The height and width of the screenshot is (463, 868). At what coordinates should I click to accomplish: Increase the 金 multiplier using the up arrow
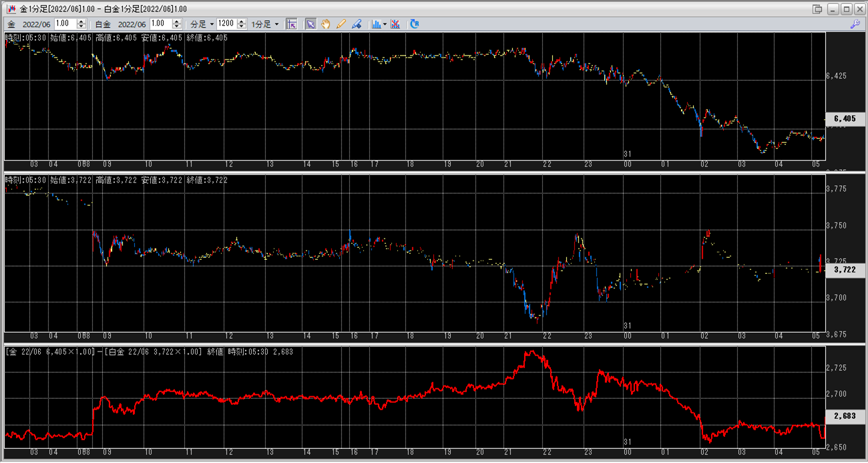81,21
